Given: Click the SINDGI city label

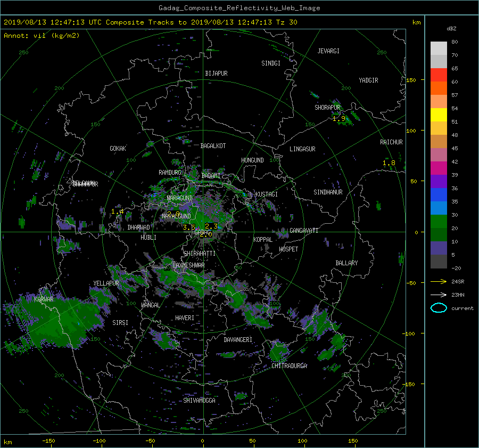Looking at the screenshot, I should click(x=271, y=63).
